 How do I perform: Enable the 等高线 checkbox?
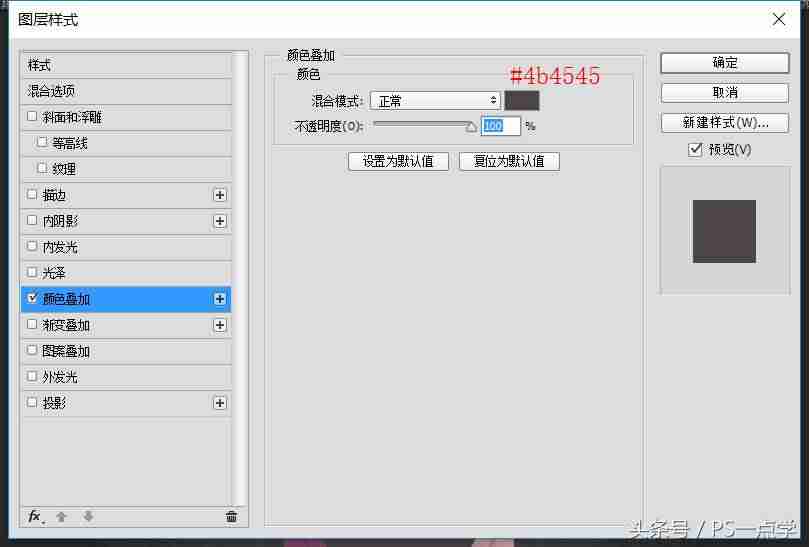[x=42, y=142]
